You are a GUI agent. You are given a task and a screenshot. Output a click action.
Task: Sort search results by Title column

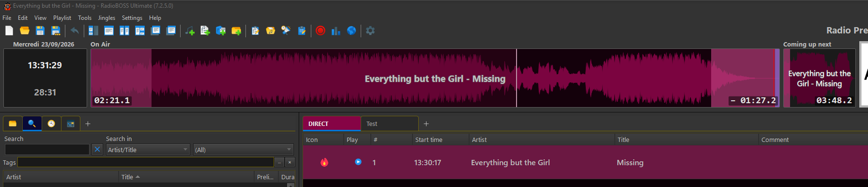[186, 177]
